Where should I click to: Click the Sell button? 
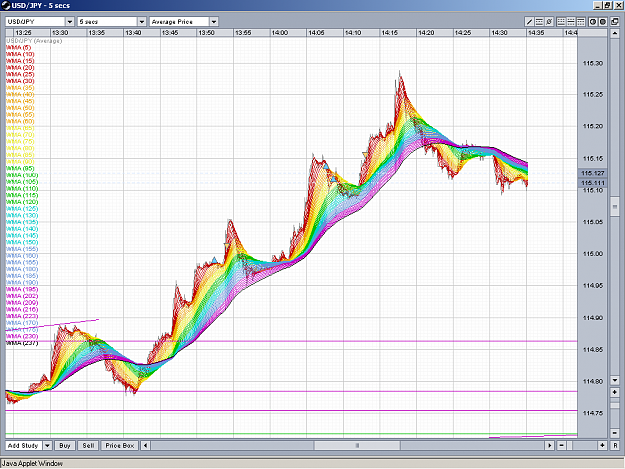[x=88, y=445]
